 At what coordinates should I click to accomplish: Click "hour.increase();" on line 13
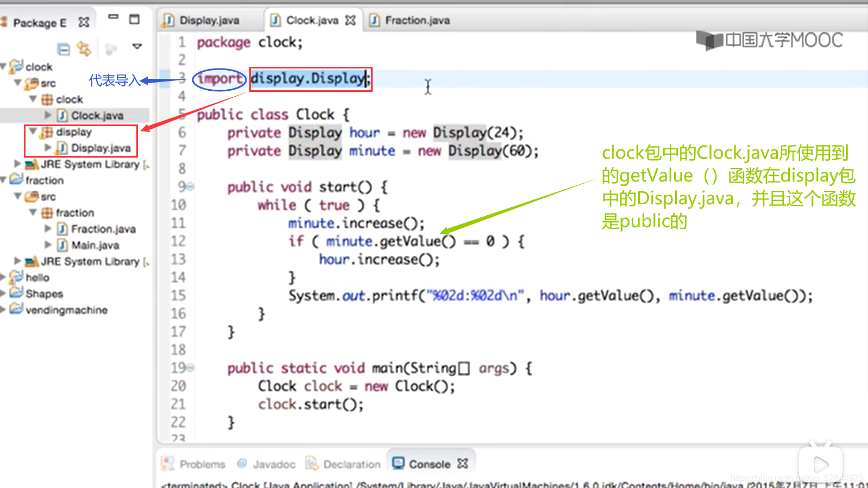379,260
